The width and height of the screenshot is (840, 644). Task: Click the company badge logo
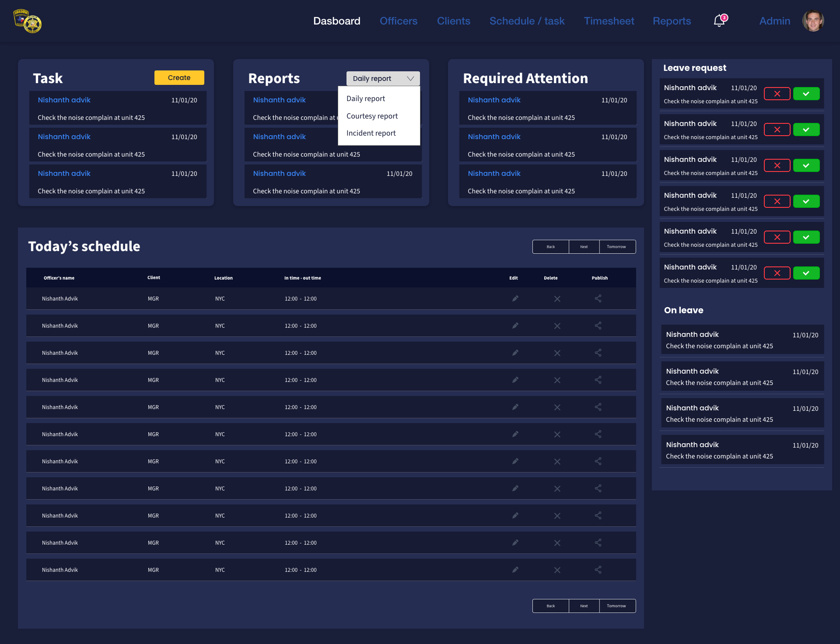[28, 21]
